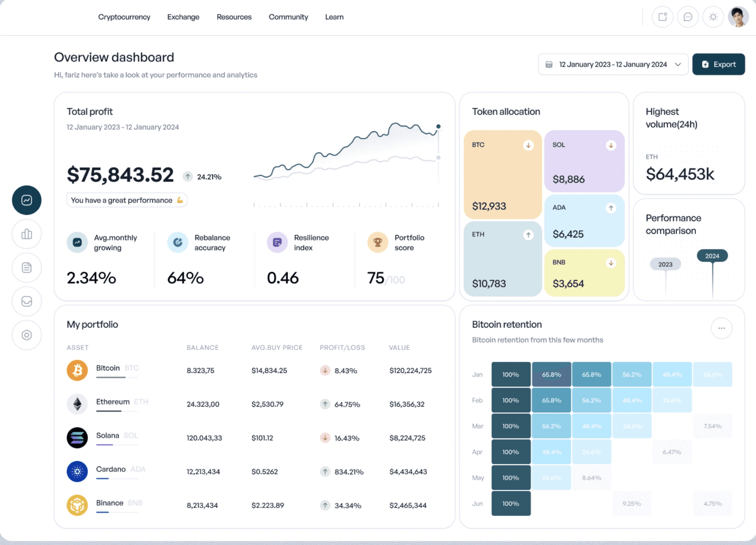The height and width of the screenshot is (545, 756).
Task: Click Bitcoin value $120,224,725
Action: tap(410, 370)
